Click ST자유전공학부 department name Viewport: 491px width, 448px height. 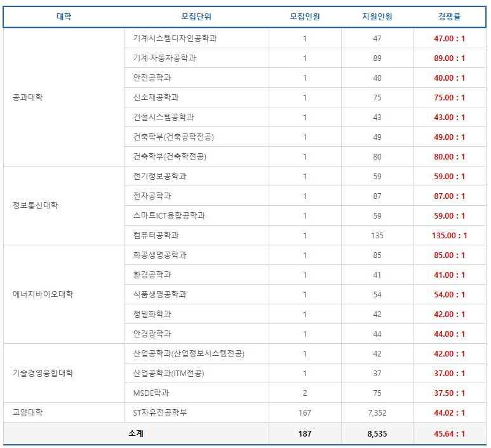coord(159,412)
